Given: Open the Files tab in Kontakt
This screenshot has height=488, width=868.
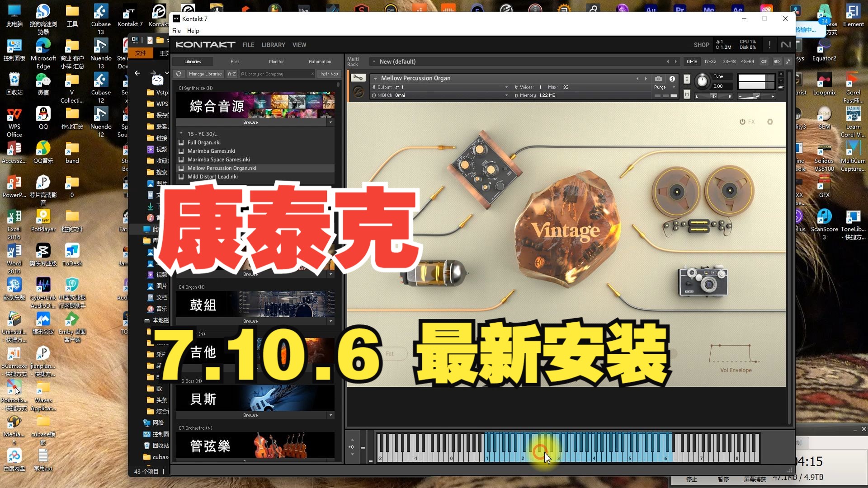Looking at the screenshot, I should [x=234, y=61].
